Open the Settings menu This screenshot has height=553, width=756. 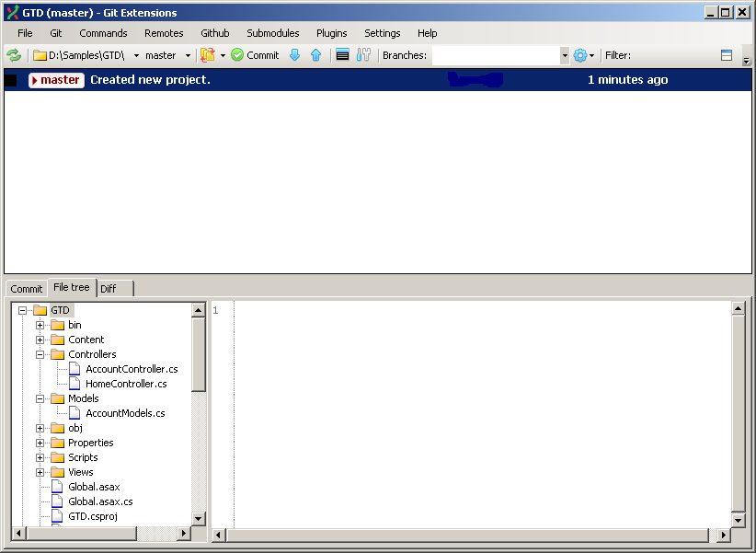[383, 33]
